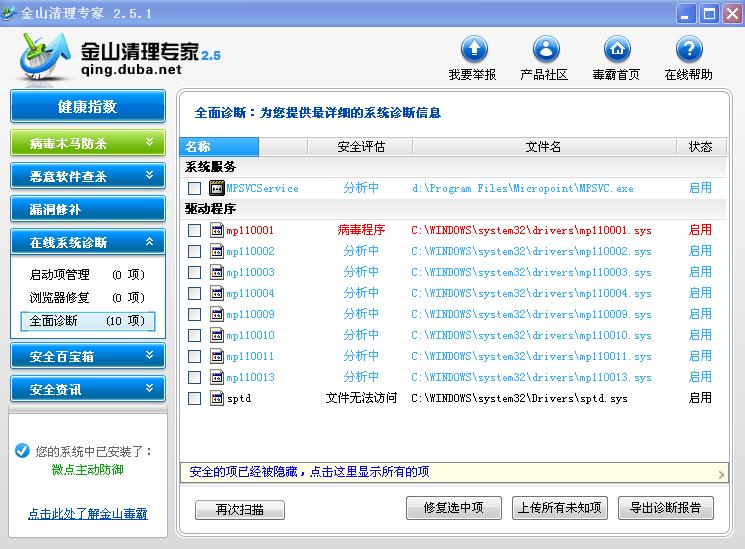
Task: Click the 上传所有未知项 button
Action: 560,508
